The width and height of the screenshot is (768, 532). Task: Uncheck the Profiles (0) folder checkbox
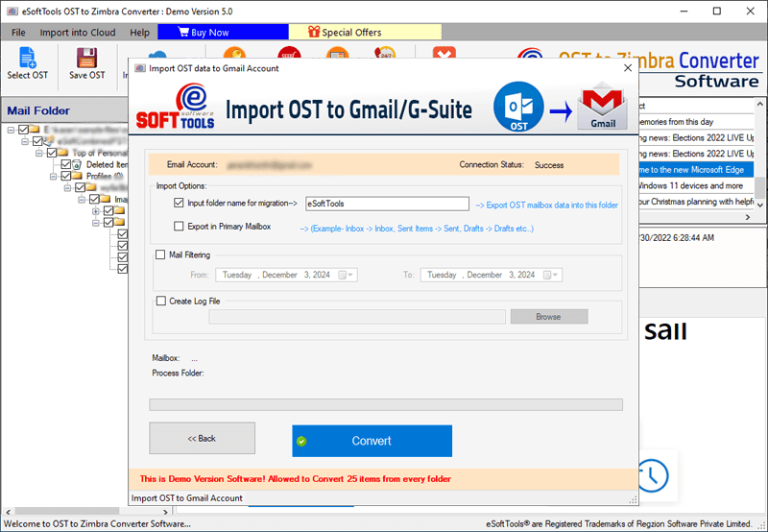[x=65, y=176]
